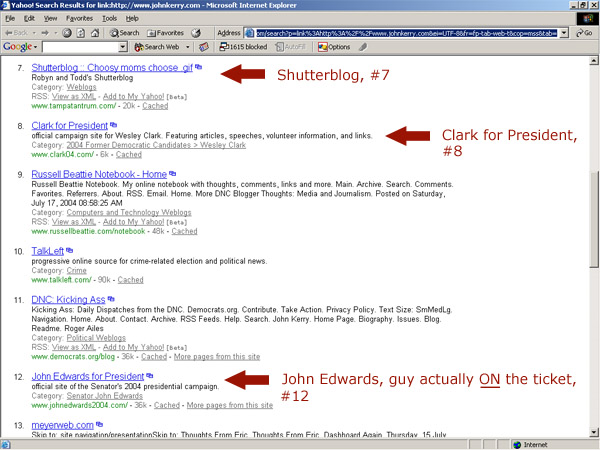Click in the Google toolbar search field
The height and width of the screenshot is (450, 600).
[x=80, y=47]
